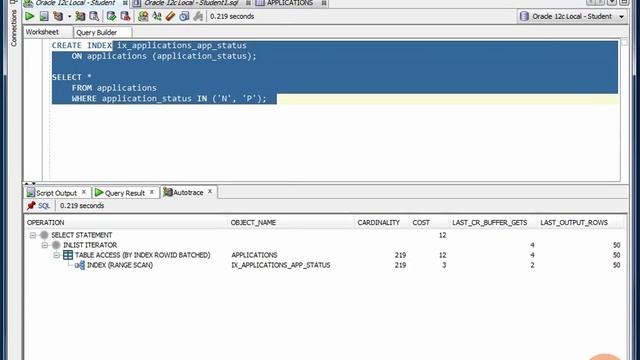This screenshot has width=640, height=360.
Task: Collapse the INLIST ITERATOR node
Action: [x=44, y=245]
